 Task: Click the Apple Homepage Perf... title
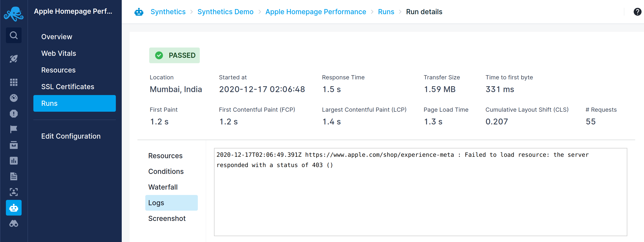coord(73,11)
